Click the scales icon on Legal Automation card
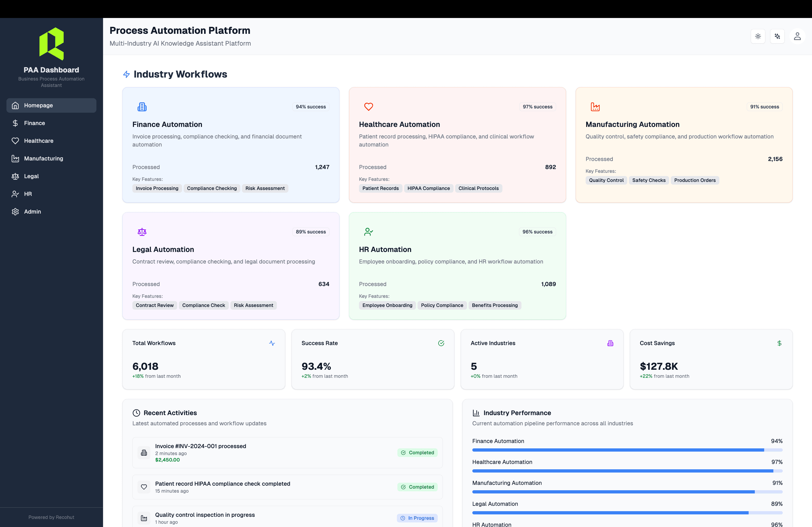This screenshot has width=812, height=527. [x=142, y=232]
